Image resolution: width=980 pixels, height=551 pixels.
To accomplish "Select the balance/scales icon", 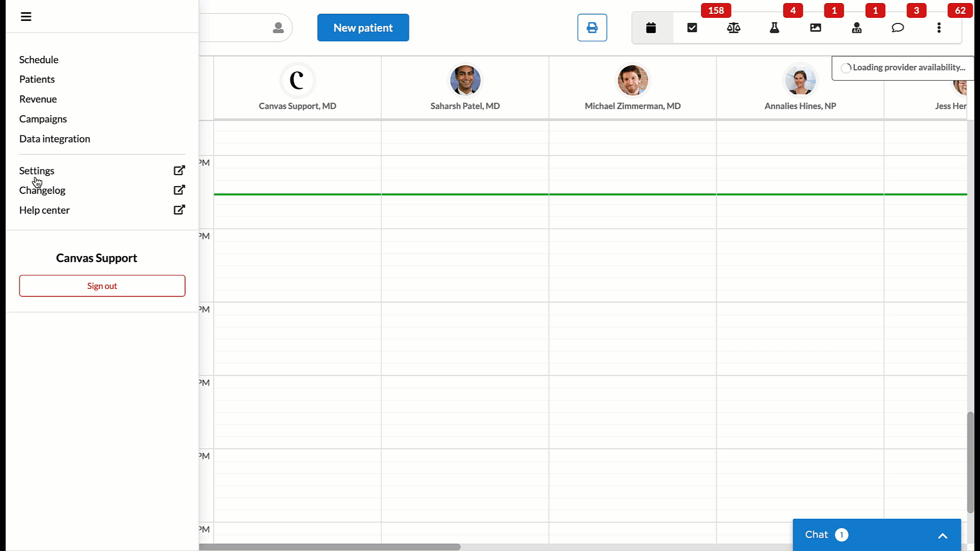I will point(733,28).
